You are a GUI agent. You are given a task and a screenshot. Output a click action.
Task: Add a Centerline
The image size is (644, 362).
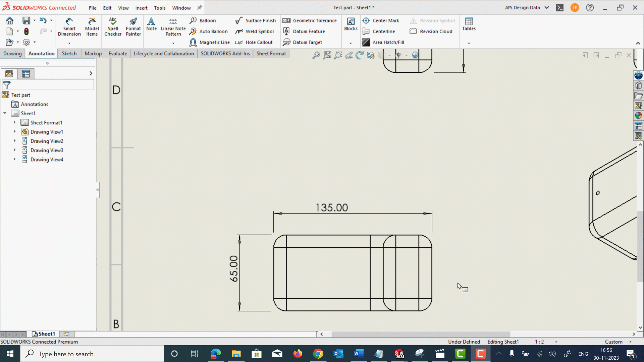click(x=379, y=32)
